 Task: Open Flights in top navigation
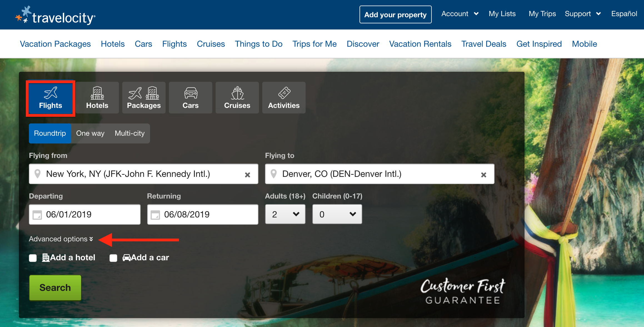[x=174, y=44]
